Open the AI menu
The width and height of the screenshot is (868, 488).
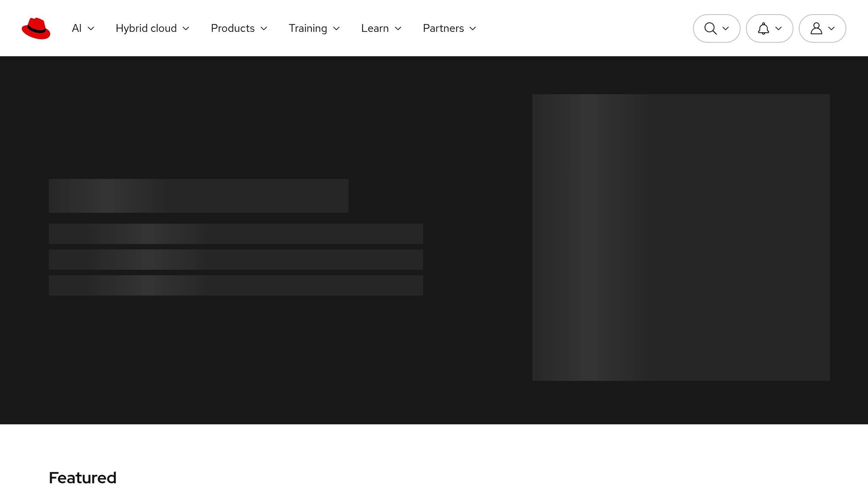point(77,28)
